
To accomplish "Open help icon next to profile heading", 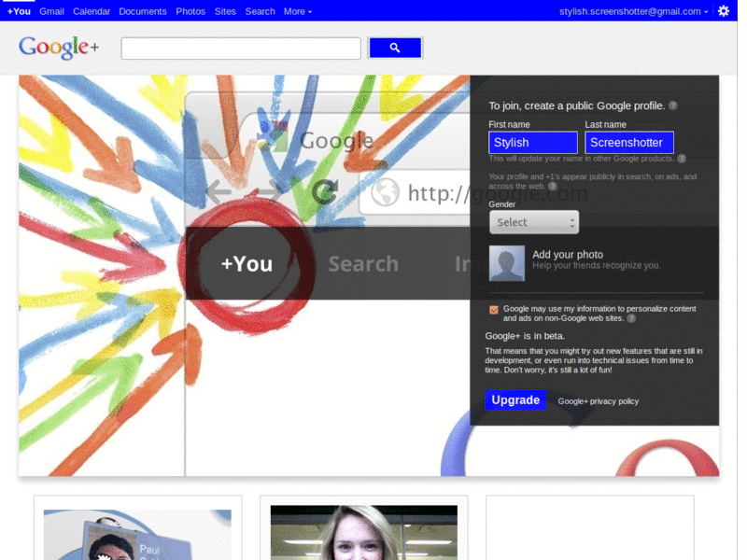I will coord(672,105).
